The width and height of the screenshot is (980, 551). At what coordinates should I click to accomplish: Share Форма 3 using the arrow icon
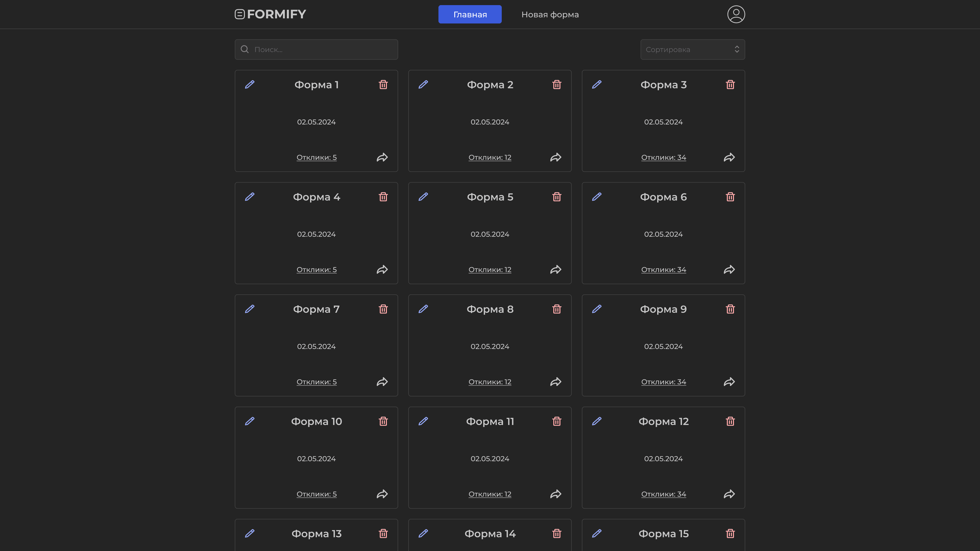(729, 157)
